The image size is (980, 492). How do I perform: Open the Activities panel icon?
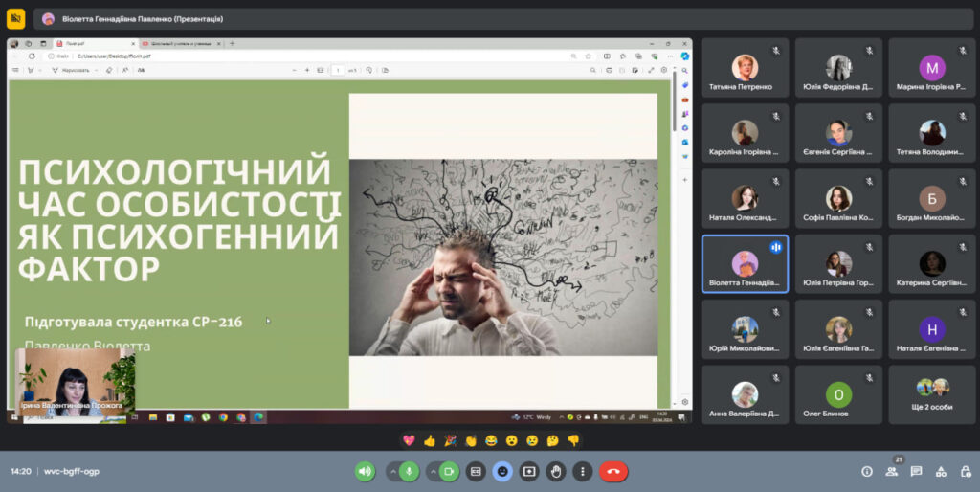942,471
